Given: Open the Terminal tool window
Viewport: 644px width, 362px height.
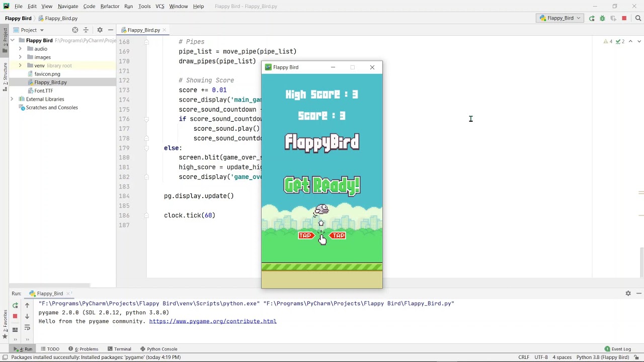Looking at the screenshot, I should tap(119, 349).
